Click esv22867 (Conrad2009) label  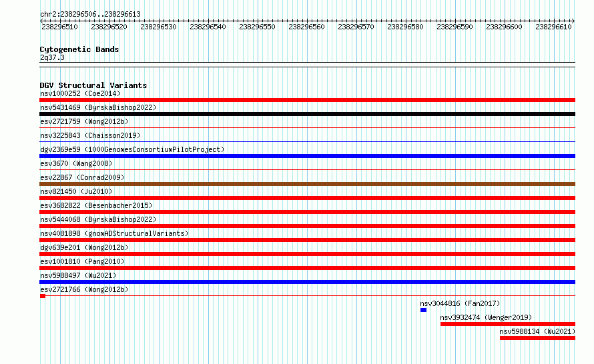[x=82, y=177]
